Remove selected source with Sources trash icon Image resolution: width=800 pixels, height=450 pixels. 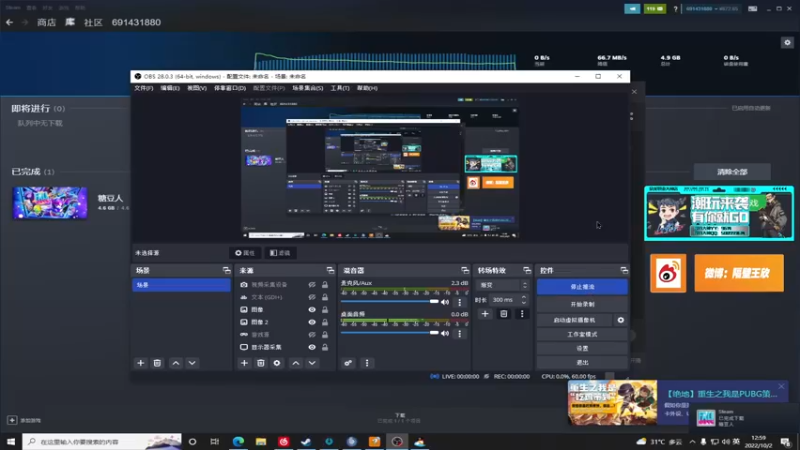coord(261,363)
